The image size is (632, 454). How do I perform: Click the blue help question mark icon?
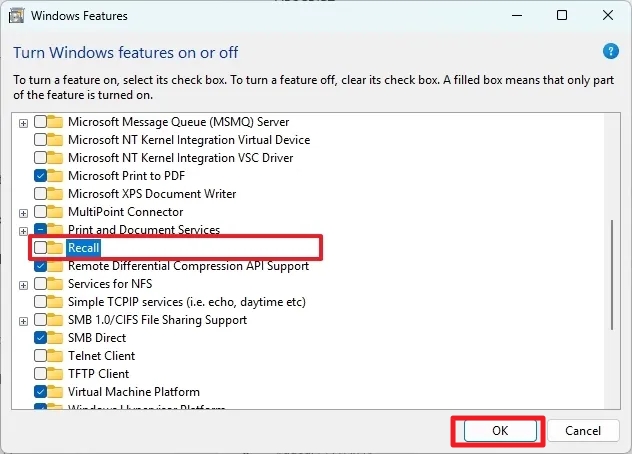coord(611,51)
